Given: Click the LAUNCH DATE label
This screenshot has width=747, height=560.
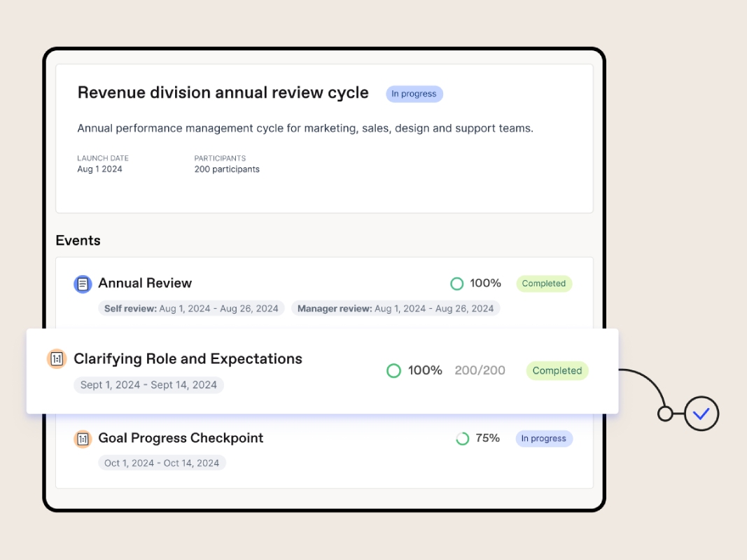Looking at the screenshot, I should tap(103, 158).
